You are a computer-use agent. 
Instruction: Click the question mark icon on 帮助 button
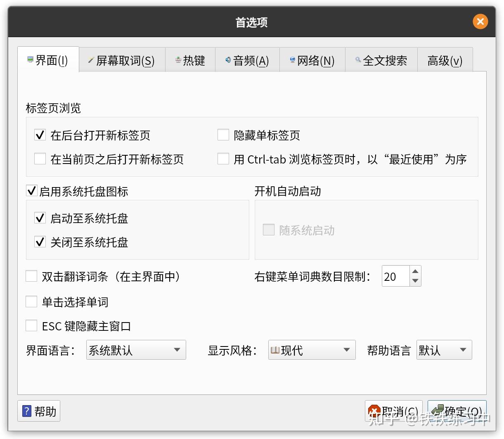click(x=26, y=411)
